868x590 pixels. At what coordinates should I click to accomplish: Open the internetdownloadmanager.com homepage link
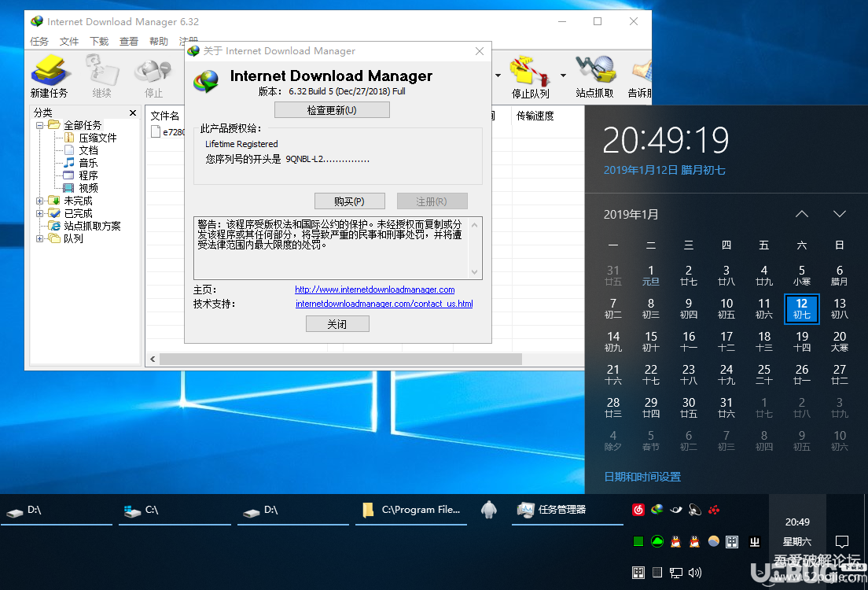pyautogui.click(x=375, y=289)
